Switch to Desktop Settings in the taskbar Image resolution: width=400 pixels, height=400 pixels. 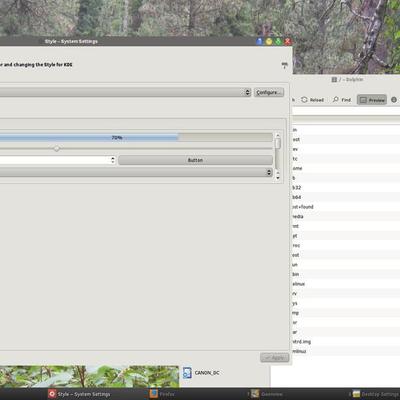[376, 394]
